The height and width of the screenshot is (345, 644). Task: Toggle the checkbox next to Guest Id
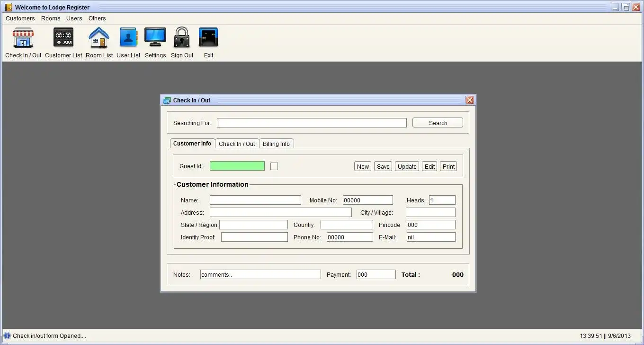point(274,166)
